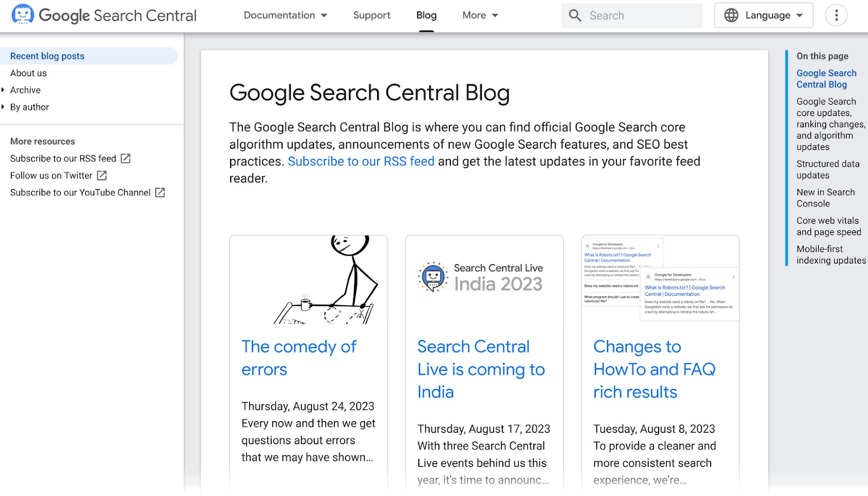Jump to New in Search Console section
Viewport: 868px width, 496px height.
pos(826,198)
